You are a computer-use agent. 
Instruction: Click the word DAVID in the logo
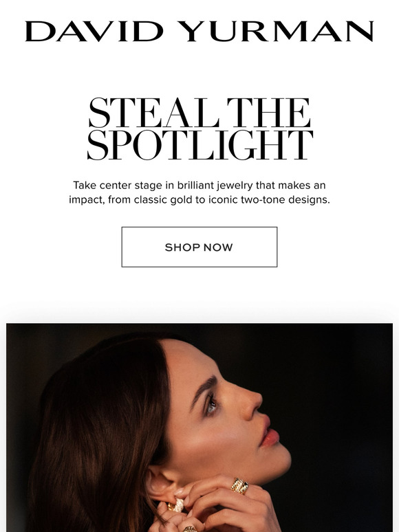pyautogui.click(x=94, y=31)
